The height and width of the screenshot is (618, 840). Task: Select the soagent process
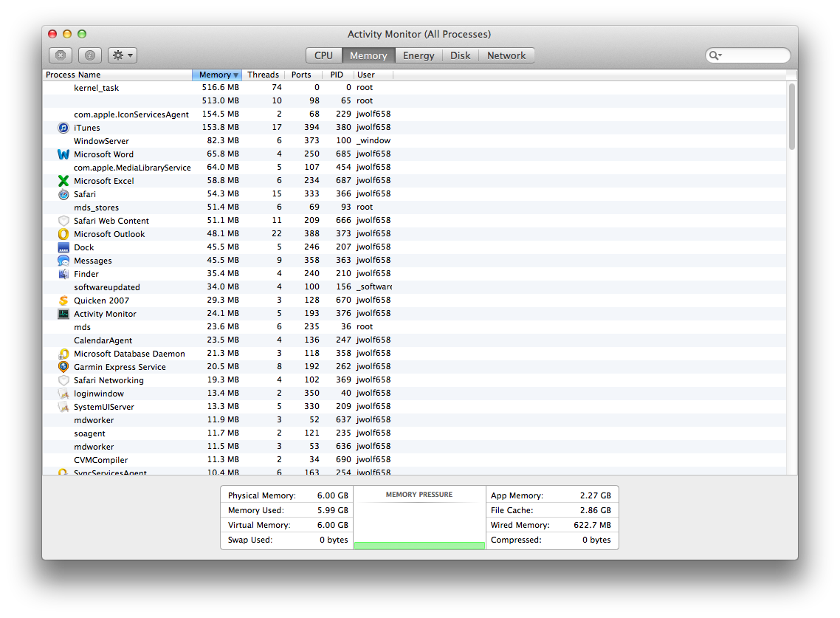coord(89,433)
